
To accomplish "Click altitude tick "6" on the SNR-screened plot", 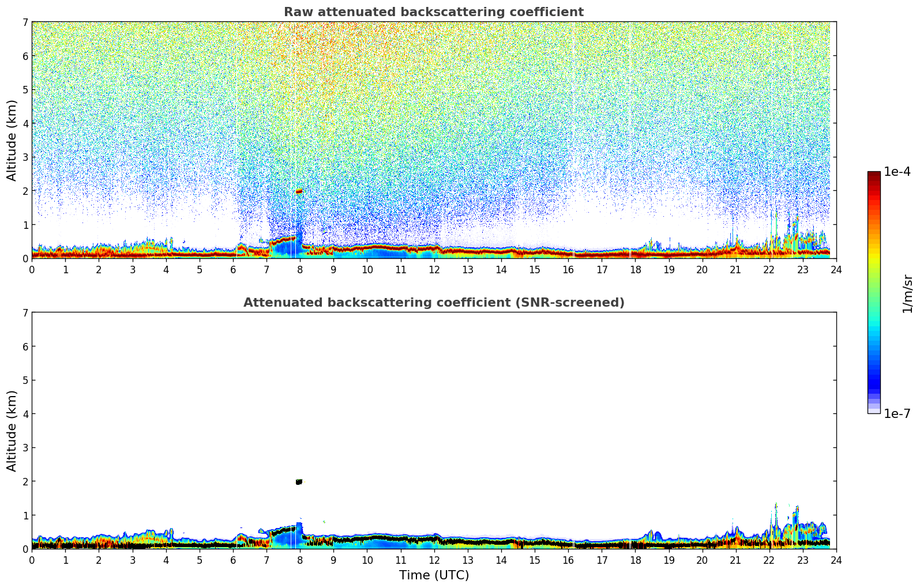I will (25, 346).
